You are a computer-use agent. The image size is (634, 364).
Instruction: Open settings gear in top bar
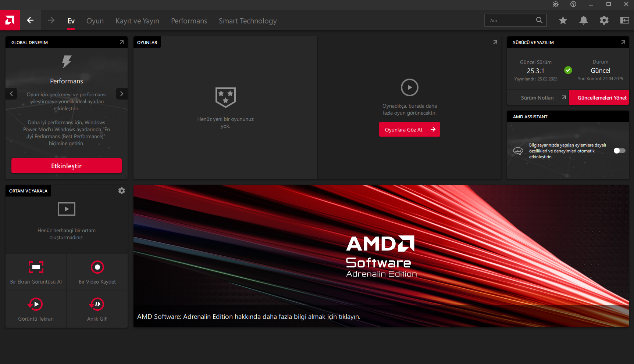tap(604, 20)
